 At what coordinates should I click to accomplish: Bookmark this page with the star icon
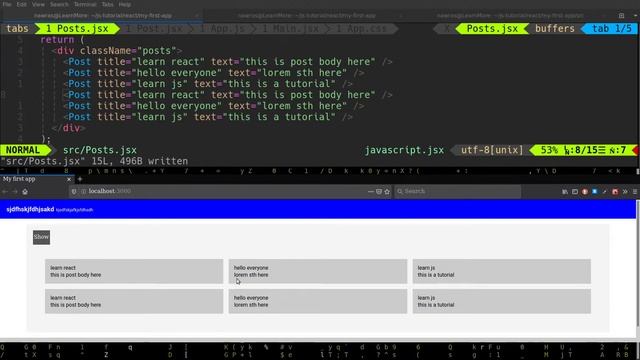pyautogui.click(x=387, y=191)
